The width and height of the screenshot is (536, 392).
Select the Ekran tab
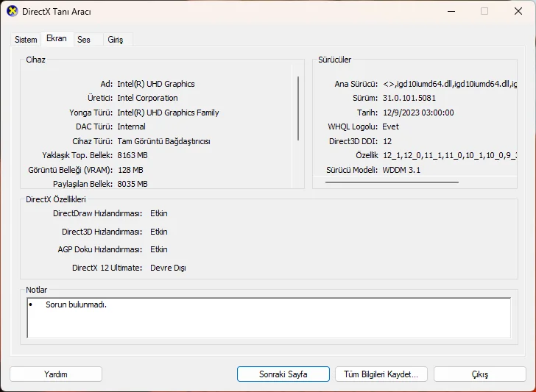pyautogui.click(x=57, y=38)
